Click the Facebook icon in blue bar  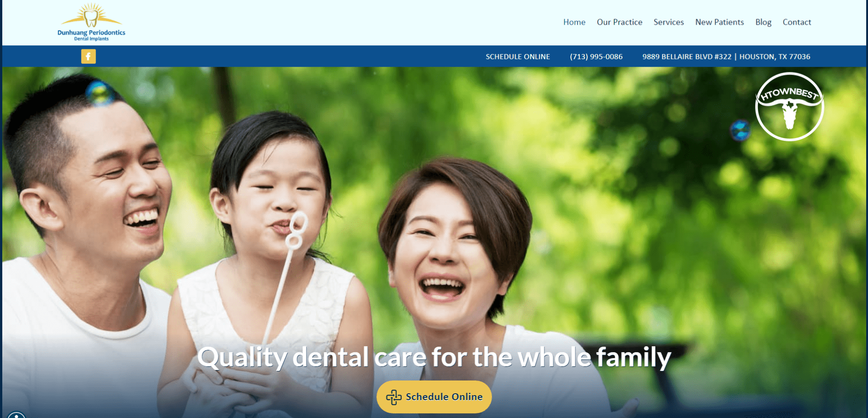point(88,56)
